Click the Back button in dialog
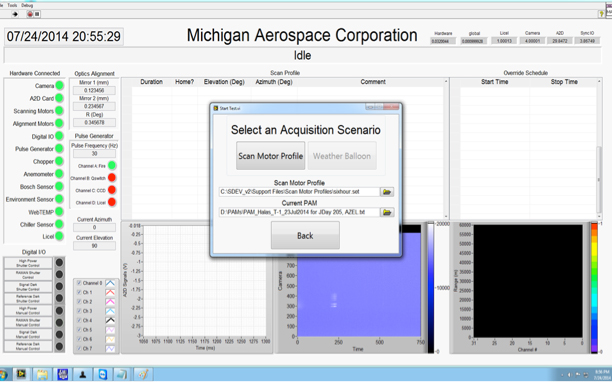The height and width of the screenshot is (382, 612). point(305,235)
